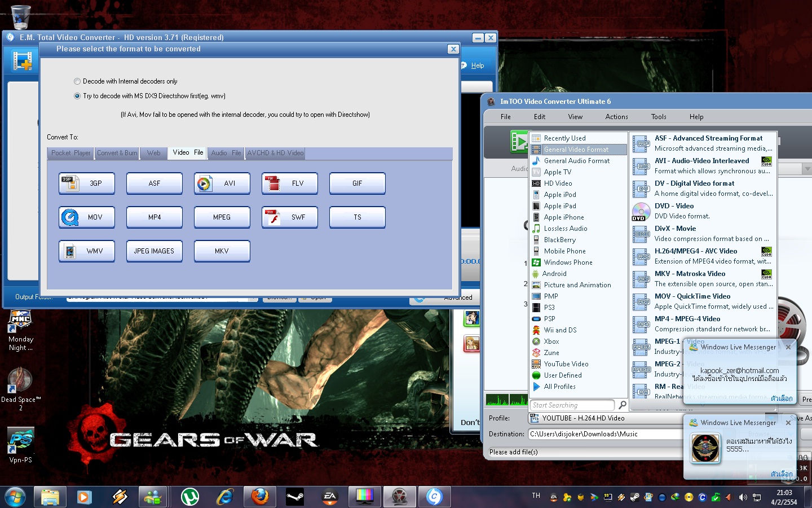Open the Recycle Bin on the desktop
The image size is (812, 508).
pos(21,17)
